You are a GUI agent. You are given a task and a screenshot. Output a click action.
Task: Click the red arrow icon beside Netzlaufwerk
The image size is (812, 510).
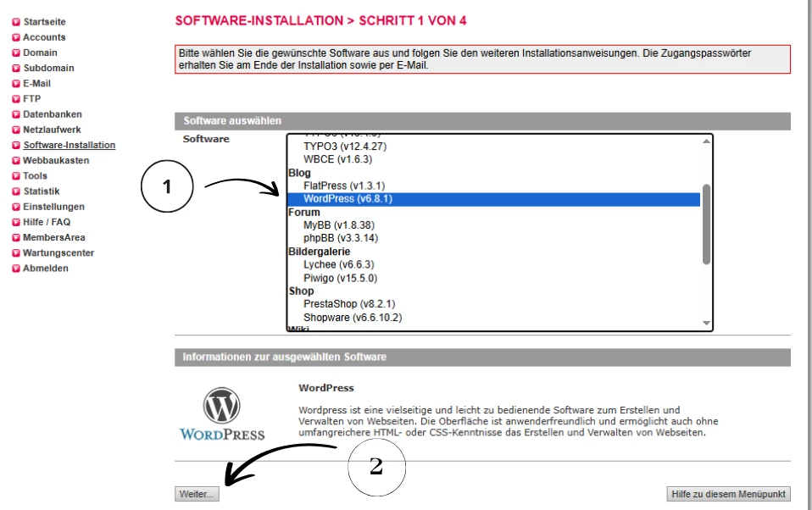[x=16, y=130]
